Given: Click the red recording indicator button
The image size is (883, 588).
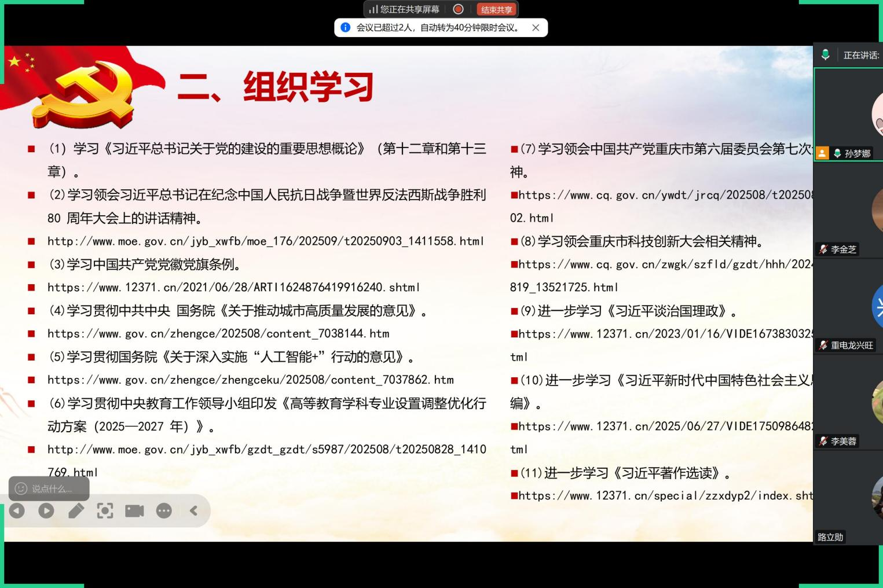Looking at the screenshot, I should [x=458, y=9].
